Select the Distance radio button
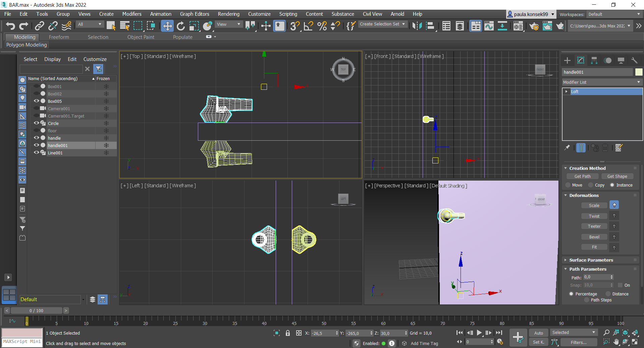 (608, 294)
